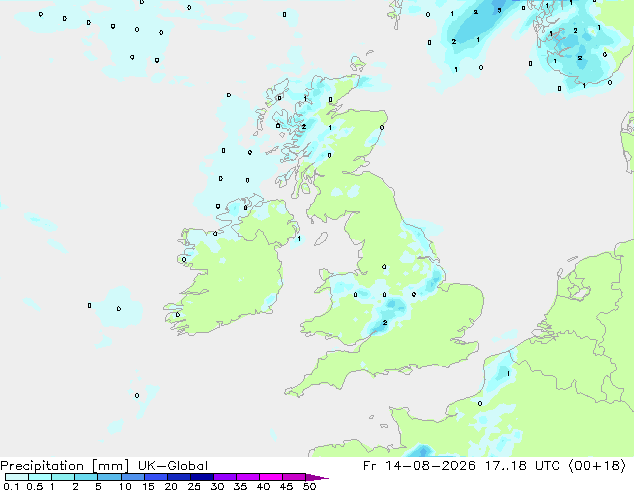Click the '15' legend tick label
The image size is (634, 490).
tap(148, 486)
